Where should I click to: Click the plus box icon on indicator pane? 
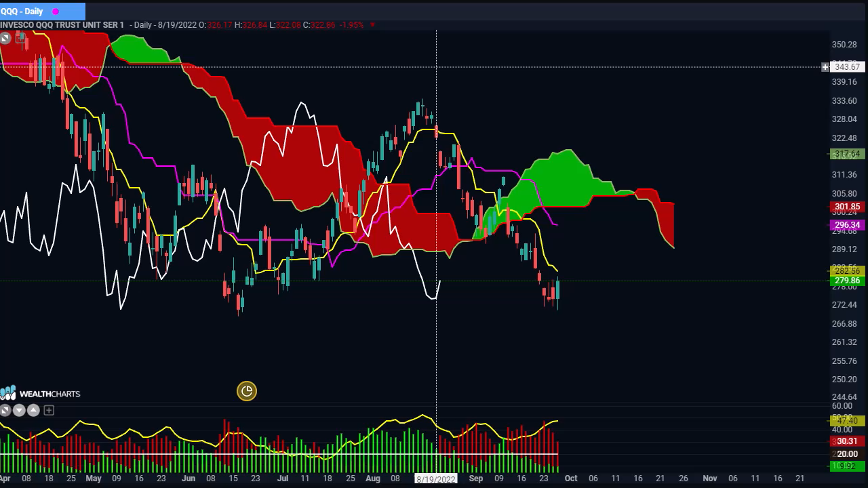[49, 410]
